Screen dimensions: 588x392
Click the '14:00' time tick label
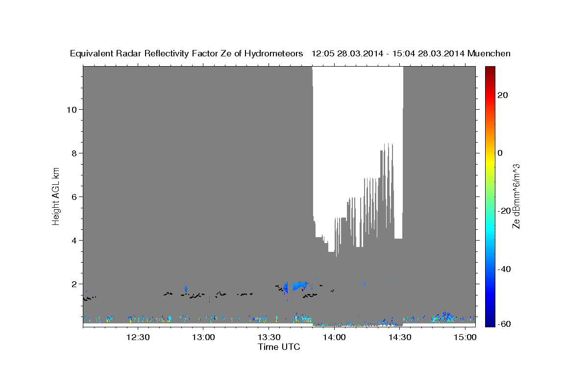click(x=334, y=337)
